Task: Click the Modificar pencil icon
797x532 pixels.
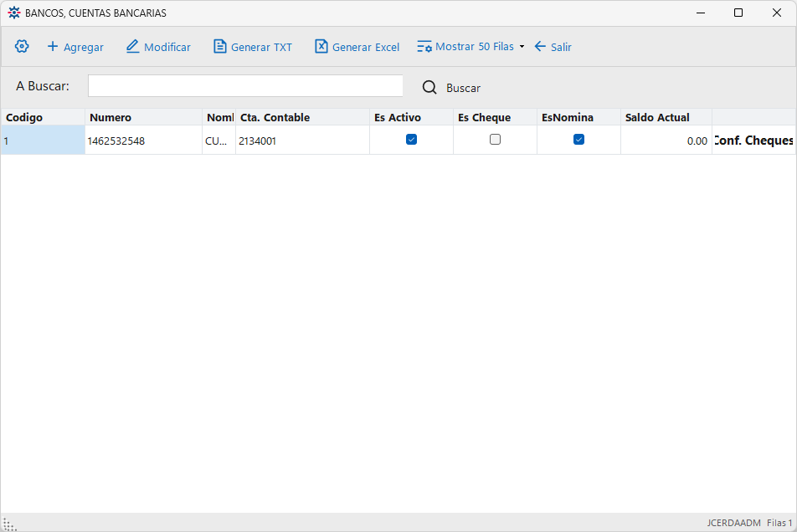Action: (132, 46)
